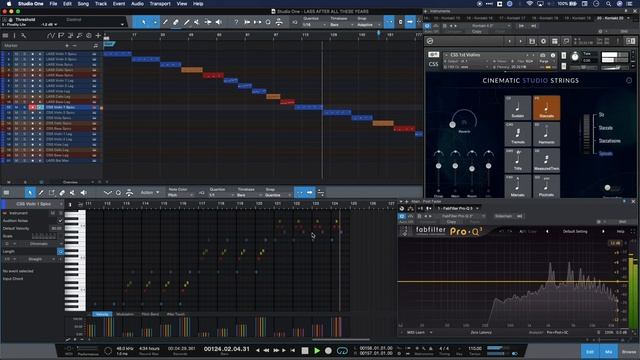Toggle the Loop button in transport
The height and width of the screenshot is (360, 640).
click(342, 351)
